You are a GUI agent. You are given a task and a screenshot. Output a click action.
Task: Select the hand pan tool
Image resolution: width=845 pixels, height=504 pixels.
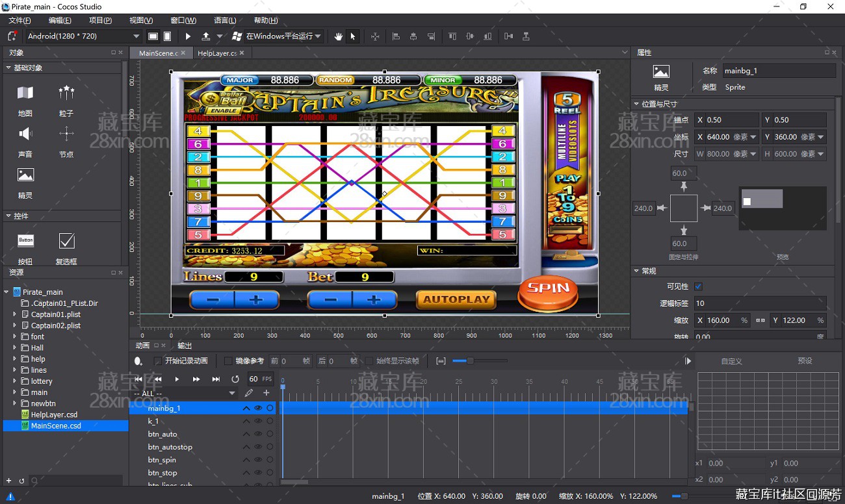click(x=338, y=36)
